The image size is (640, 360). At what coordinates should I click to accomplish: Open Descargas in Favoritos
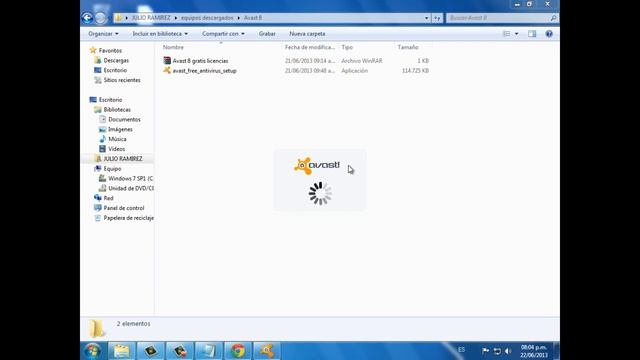(116, 60)
